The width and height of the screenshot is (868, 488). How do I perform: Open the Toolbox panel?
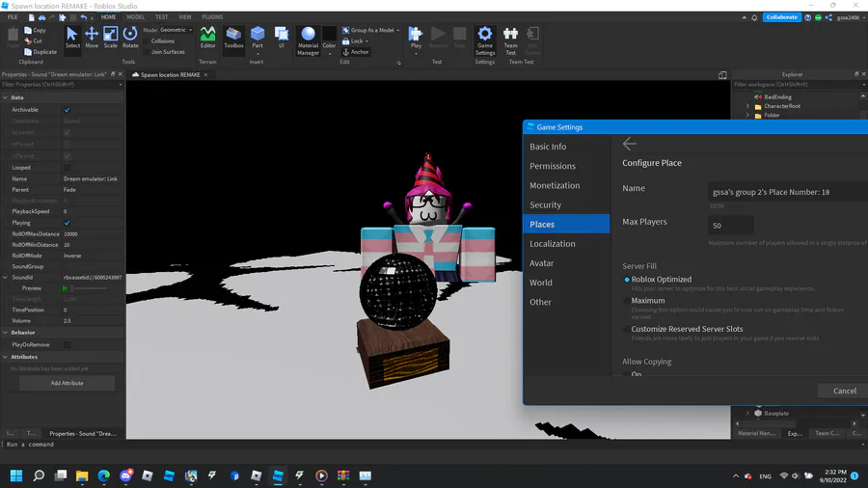[233, 38]
